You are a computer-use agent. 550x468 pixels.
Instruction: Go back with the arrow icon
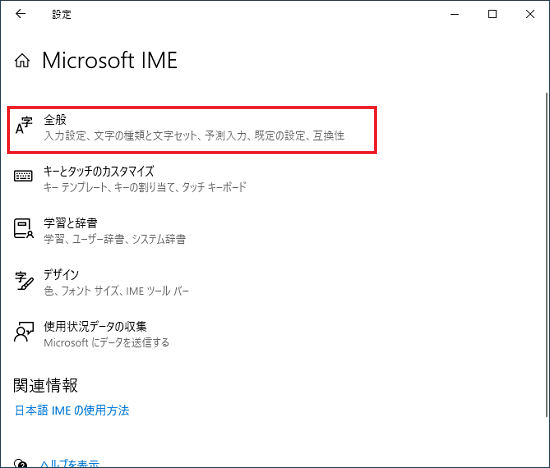21,14
